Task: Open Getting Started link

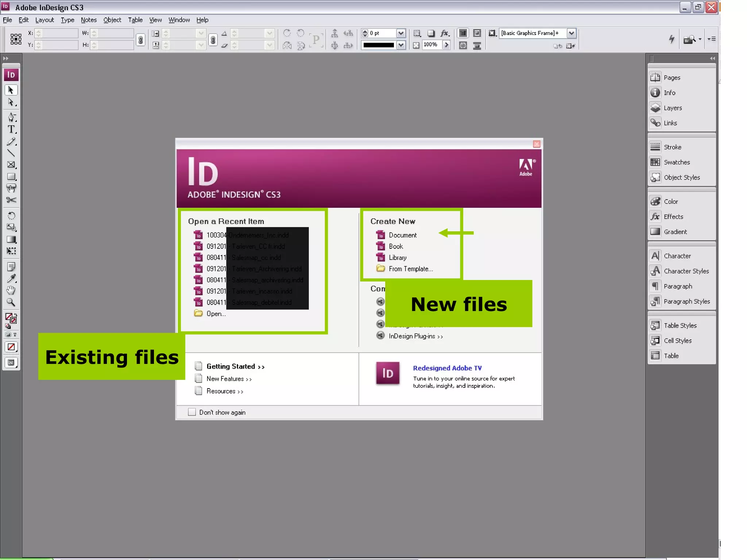Action: pyautogui.click(x=235, y=366)
